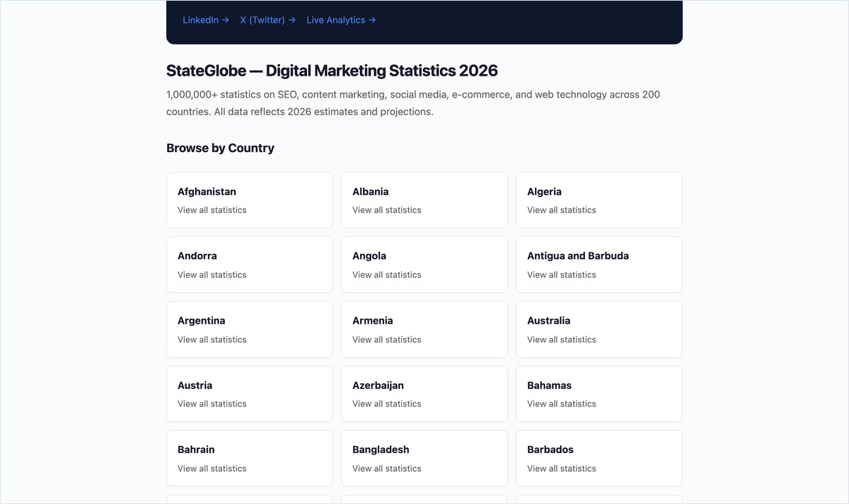View all statistics for Bangladesh
The height and width of the screenshot is (504, 849).
pos(424,459)
